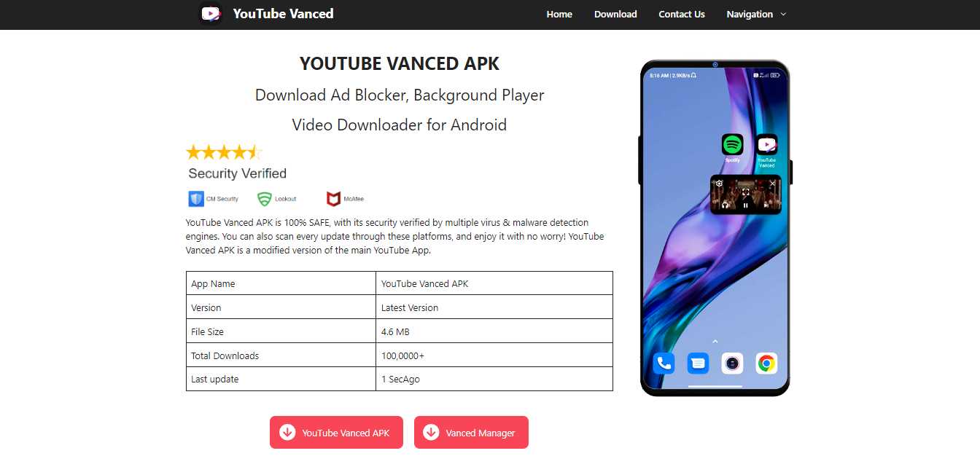Viewport: 980px width, 456px height.
Task: Click the Phone dialer icon in dock
Action: pos(664,363)
